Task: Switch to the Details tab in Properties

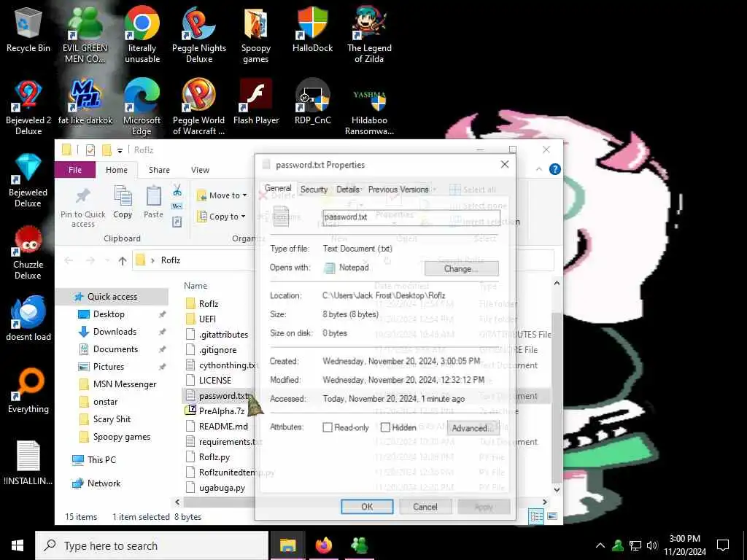Action: pos(348,189)
